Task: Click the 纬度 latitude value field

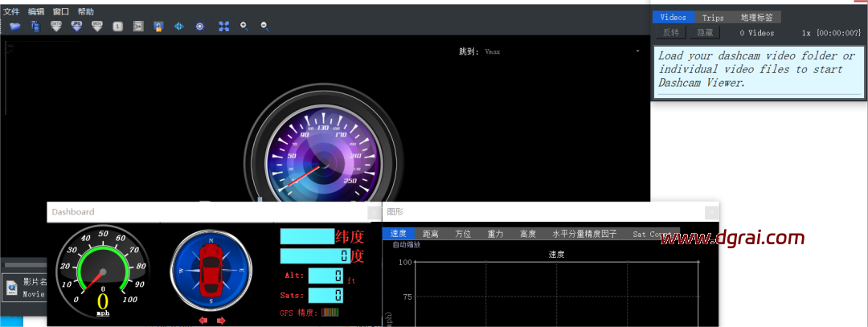Action: pyautogui.click(x=306, y=236)
